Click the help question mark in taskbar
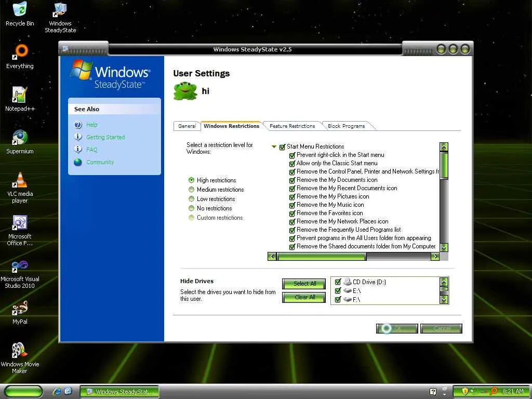 tap(433, 392)
